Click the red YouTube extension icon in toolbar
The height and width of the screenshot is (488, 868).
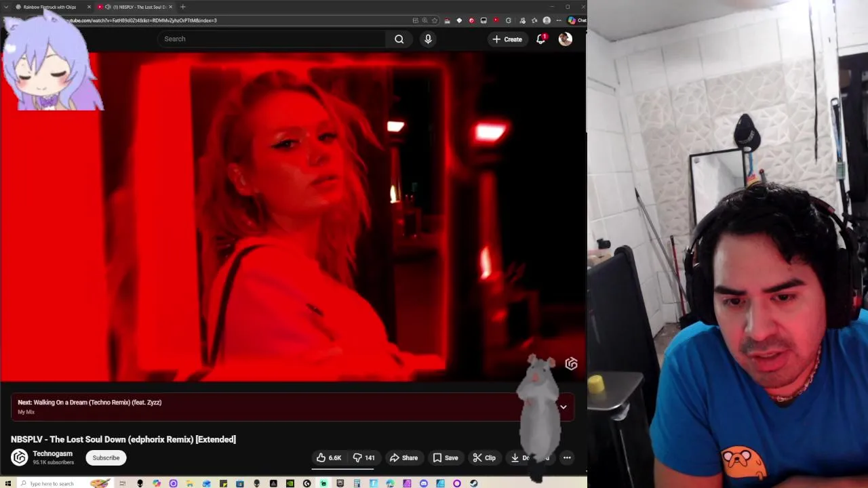tap(496, 20)
